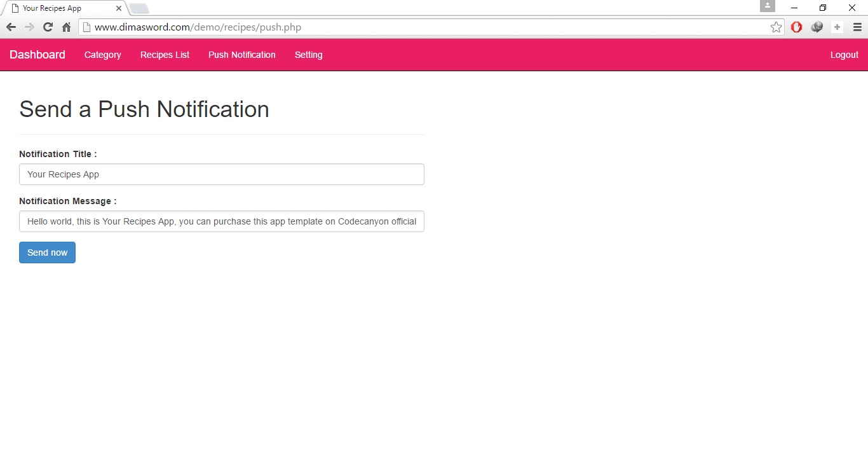Click the red Opera extension icon
The height and width of the screenshot is (463, 868).
796,27
